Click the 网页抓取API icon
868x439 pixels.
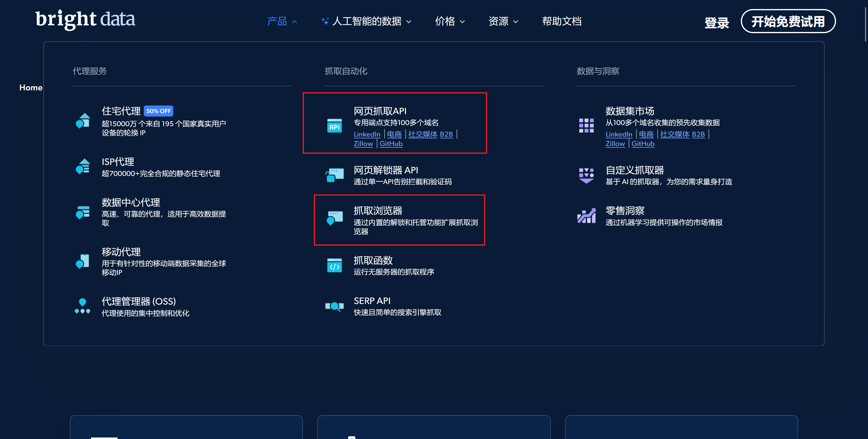click(x=334, y=126)
